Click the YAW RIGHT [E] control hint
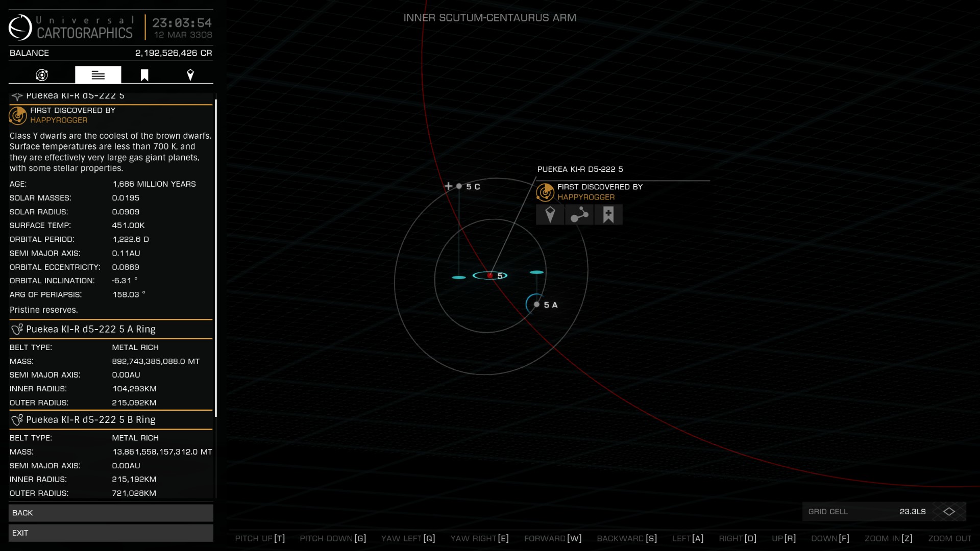Image resolution: width=980 pixels, height=551 pixels. point(479,538)
